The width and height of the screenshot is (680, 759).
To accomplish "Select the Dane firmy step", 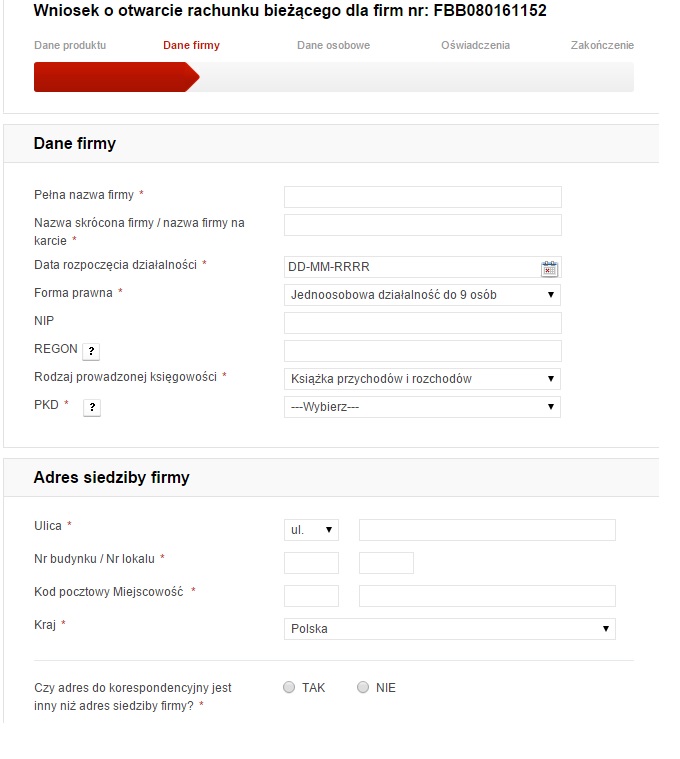I will coord(191,46).
